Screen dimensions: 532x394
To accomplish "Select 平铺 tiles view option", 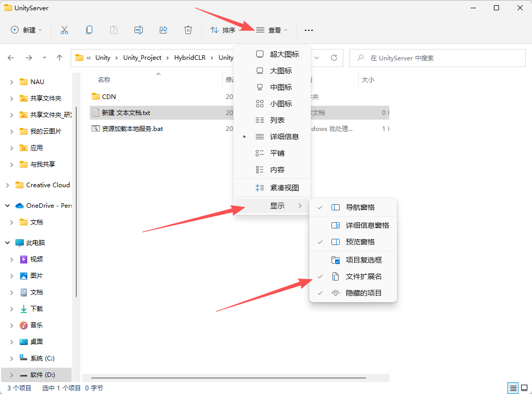I will pos(272,153).
